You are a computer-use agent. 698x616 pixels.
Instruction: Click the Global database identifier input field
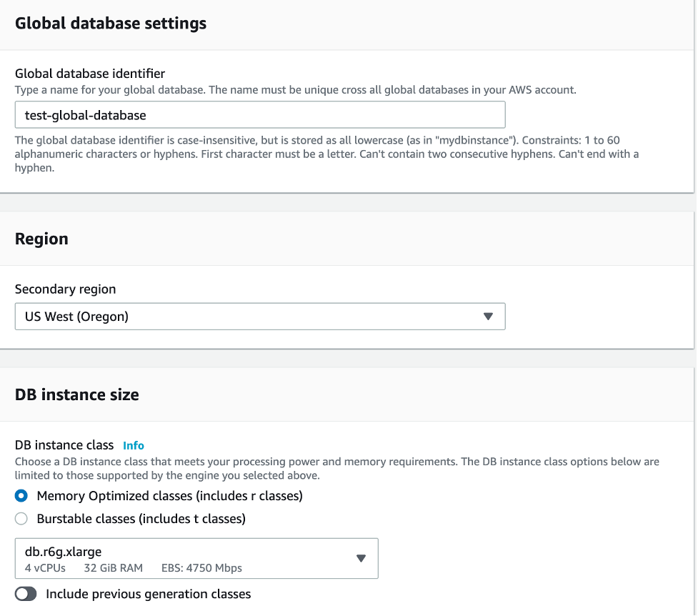tap(259, 114)
